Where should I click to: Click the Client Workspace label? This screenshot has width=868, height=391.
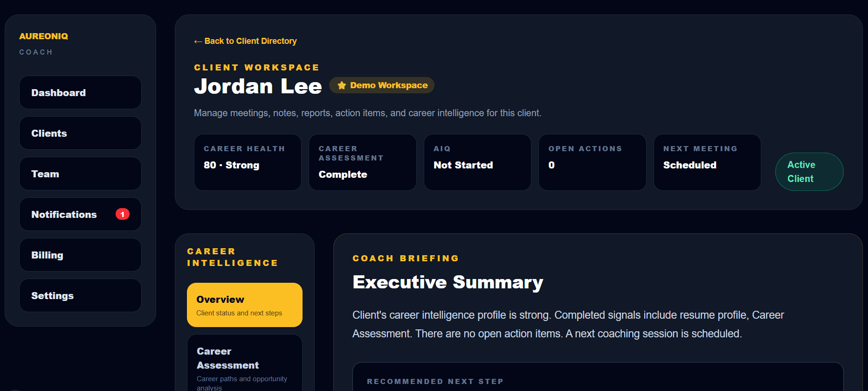coord(257,67)
